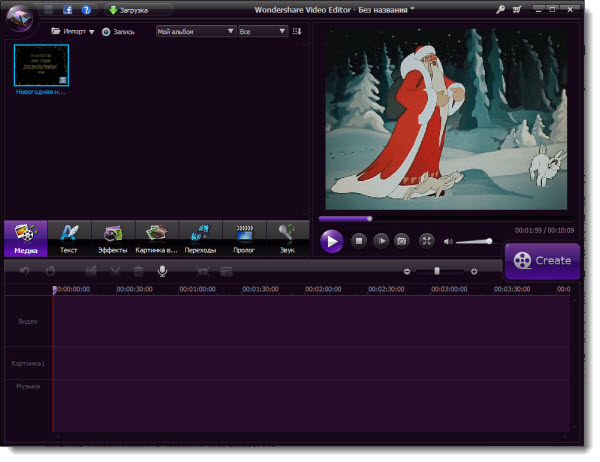
Task: Switch to the Переходы tab
Action: pos(201,239)
